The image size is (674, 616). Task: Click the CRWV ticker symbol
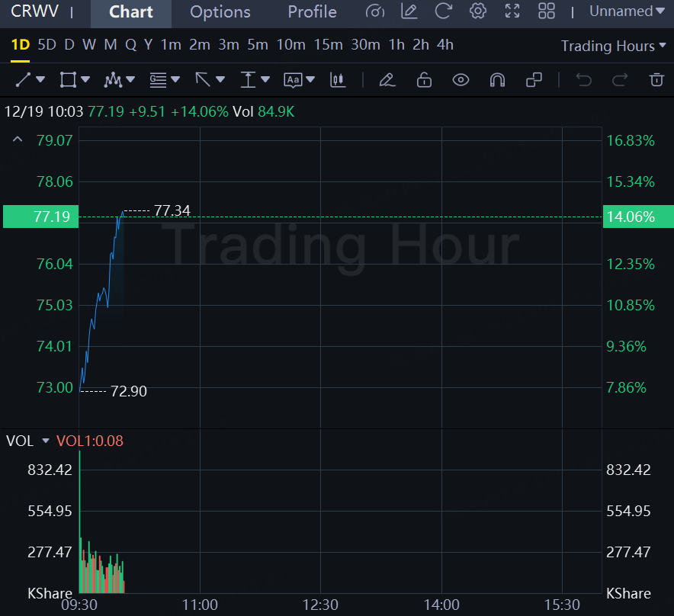pos(34,11)
